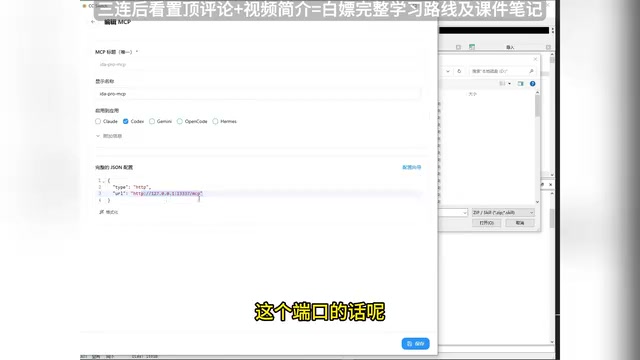Click the 导入 label in background window

[x=510, y=47]
